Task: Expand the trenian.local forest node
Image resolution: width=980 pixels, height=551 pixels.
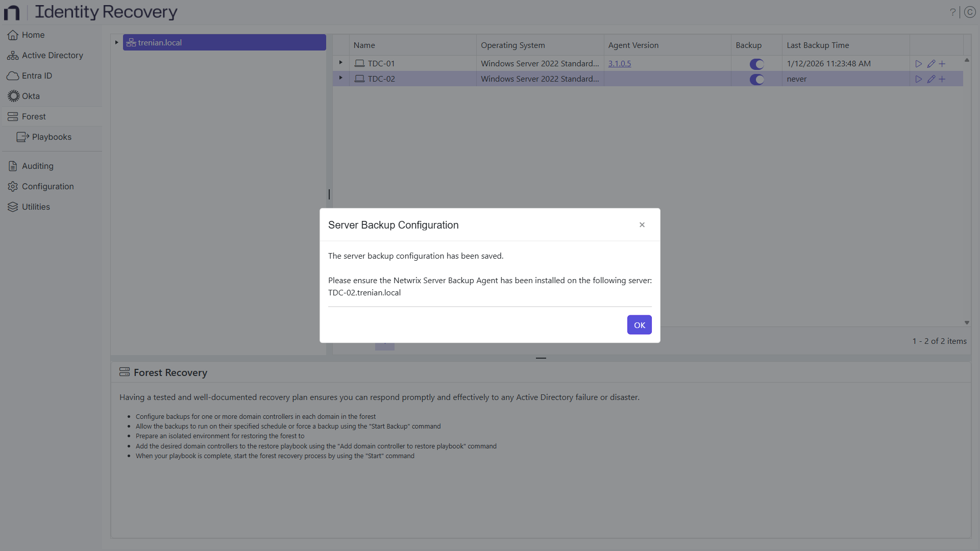Action: 116,42
